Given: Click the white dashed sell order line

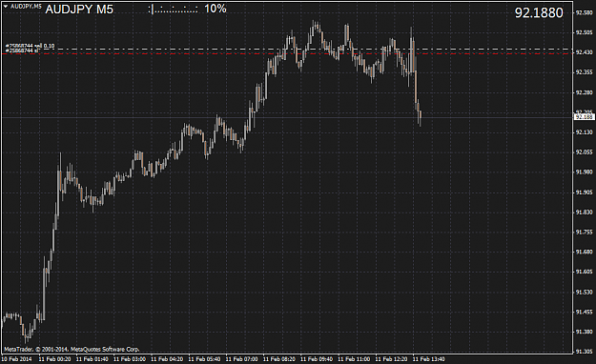Looking at the screenshot, I should [304, 49].
